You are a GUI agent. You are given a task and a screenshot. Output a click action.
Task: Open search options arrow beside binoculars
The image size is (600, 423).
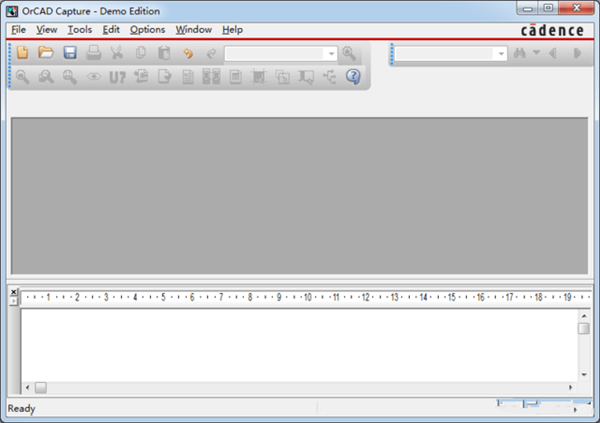pyautogui.click(x=536, y=52)
